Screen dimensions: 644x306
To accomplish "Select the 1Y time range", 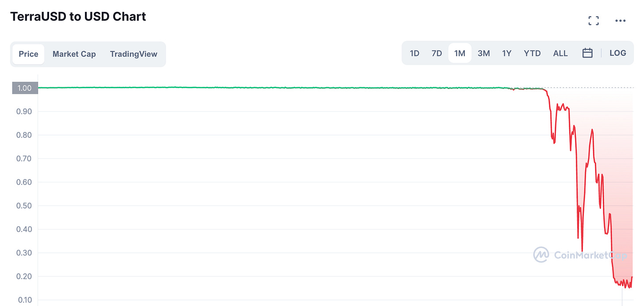I will click(x=506, y=53).
